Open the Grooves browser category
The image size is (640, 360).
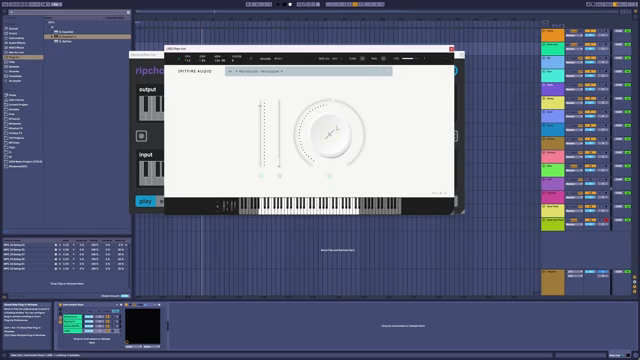(x=14, y=71)
